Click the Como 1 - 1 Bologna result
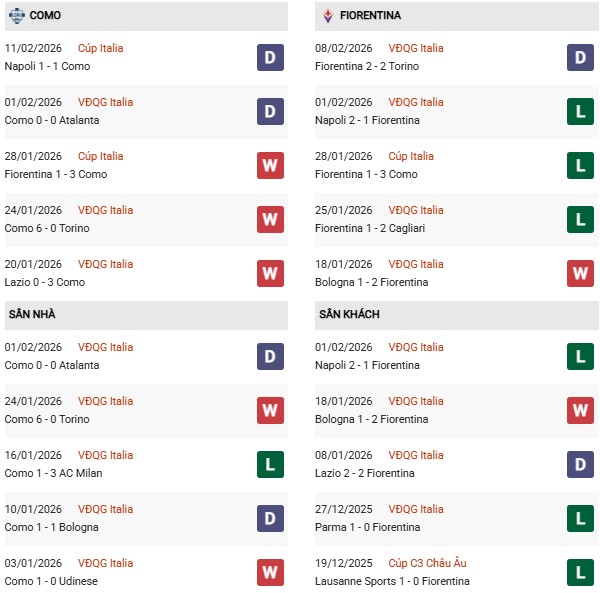The image size is (600, 593). 47,527
